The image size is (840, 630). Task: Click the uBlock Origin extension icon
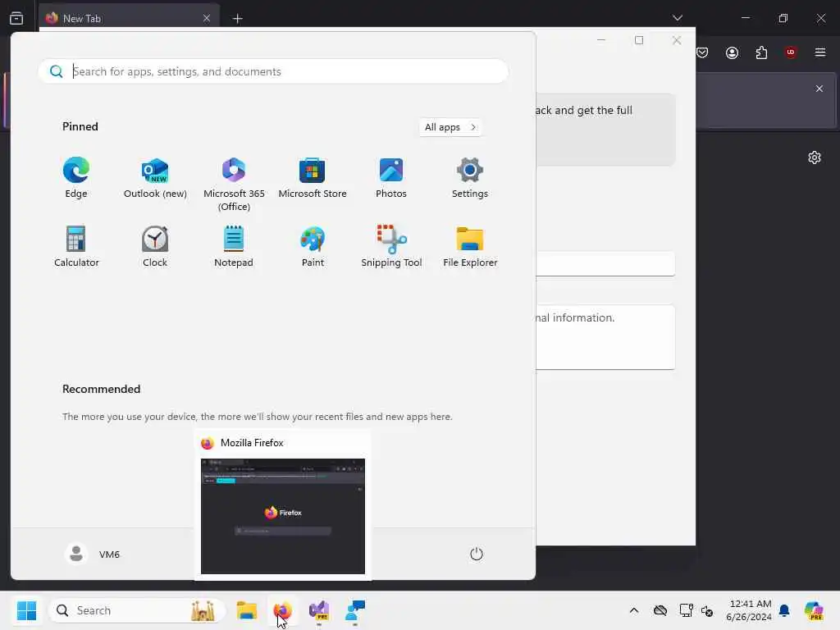click(791, 52)
